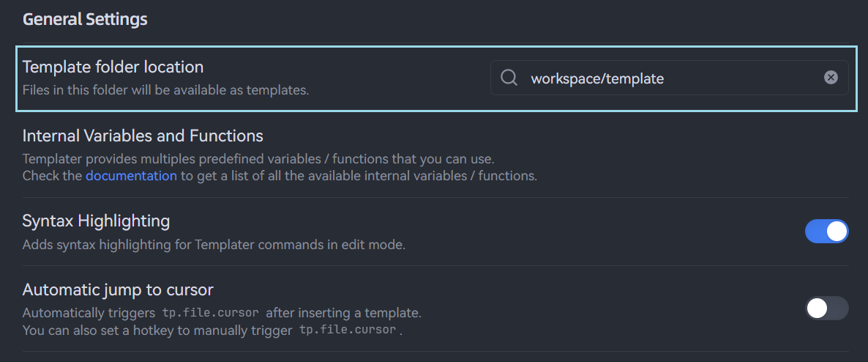This screenshot has width=868, height=362.
Task: Focus the workspace/template text input
Action: pyautogui.click(x=659, y=78)
